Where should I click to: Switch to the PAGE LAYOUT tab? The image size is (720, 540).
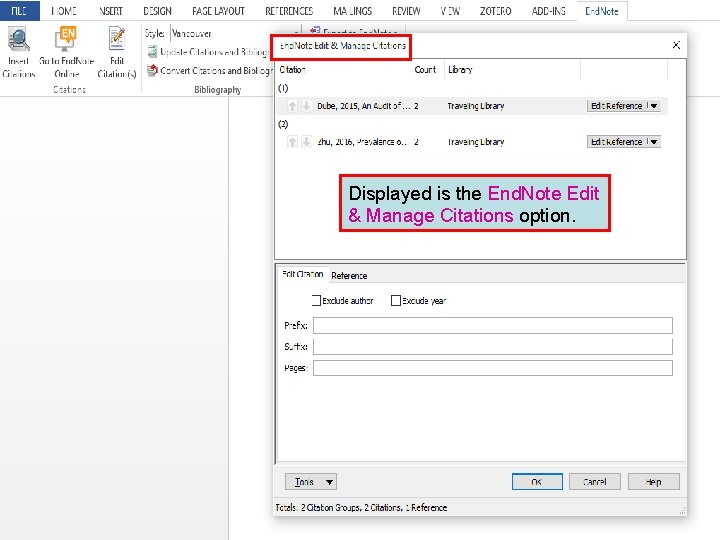(219, 11)
